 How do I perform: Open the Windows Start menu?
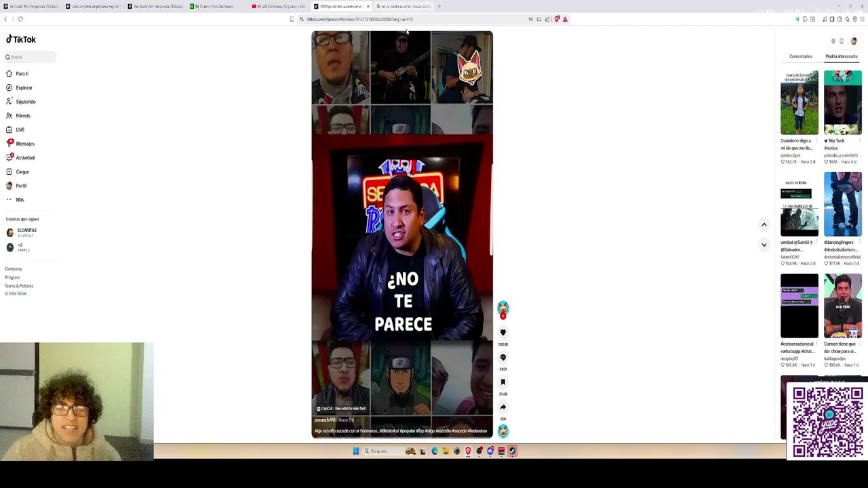click(355, 451)
